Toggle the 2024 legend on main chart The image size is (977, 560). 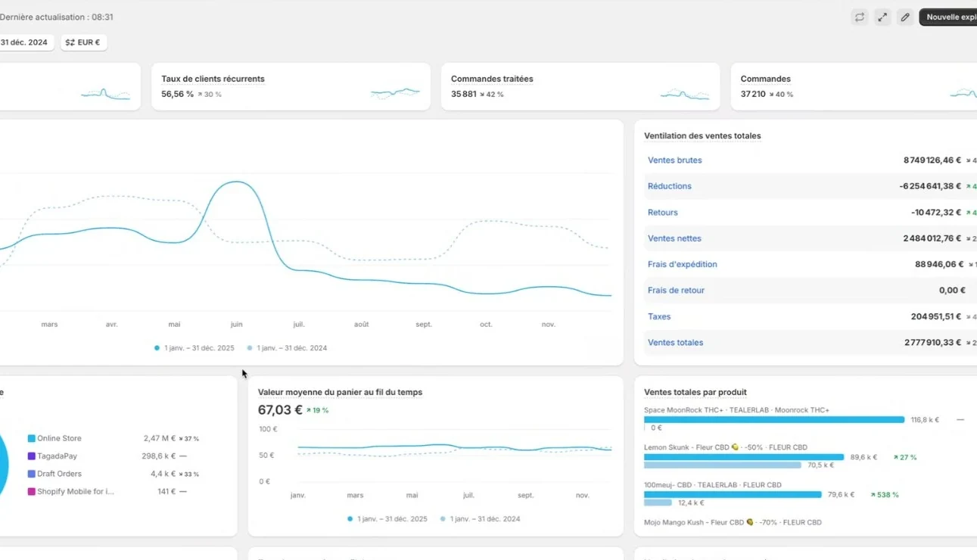[287, 348]
